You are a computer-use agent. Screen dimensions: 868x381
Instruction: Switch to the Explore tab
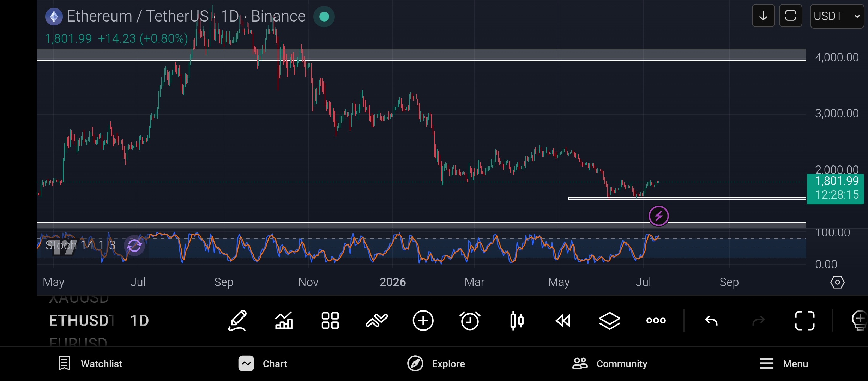coord(436,364)
